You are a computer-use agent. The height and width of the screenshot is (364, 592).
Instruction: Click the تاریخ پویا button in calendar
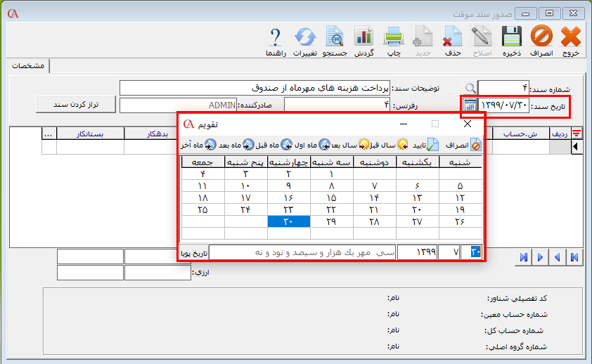tap(194, 253)
